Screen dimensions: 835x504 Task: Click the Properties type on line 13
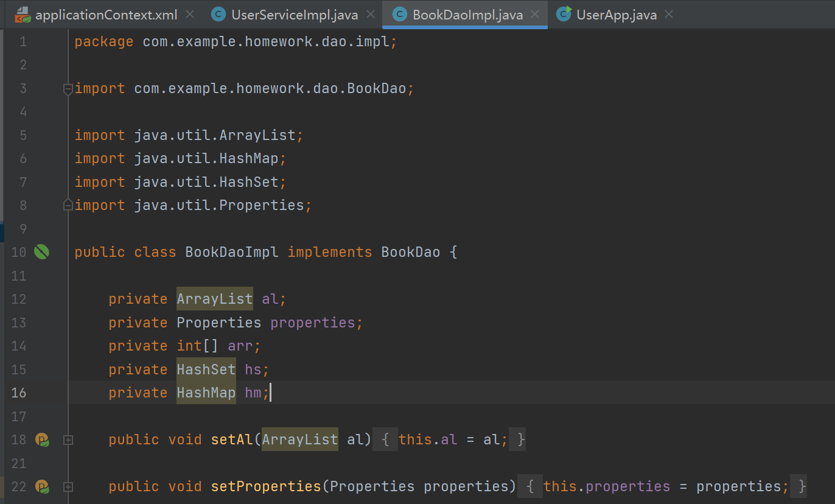point(218,323)
